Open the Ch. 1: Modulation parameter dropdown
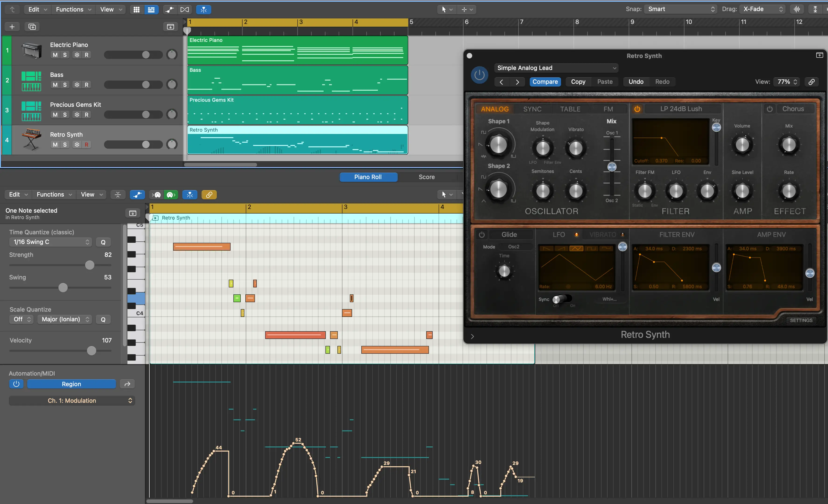The image size is (828, 504). [x=72, y=400]
